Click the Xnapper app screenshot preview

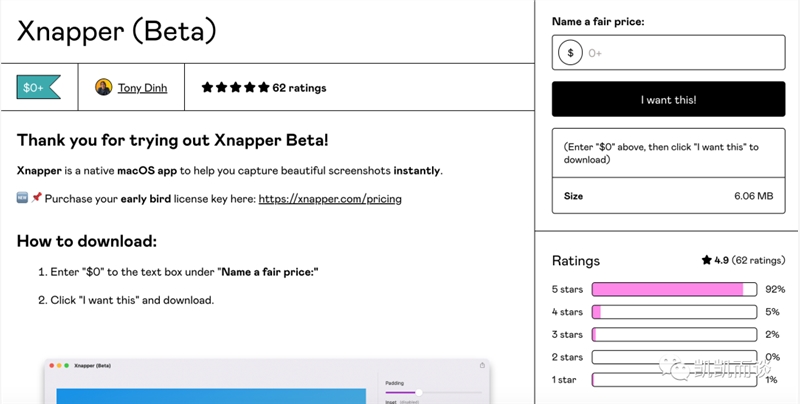[x=267, y=381]
